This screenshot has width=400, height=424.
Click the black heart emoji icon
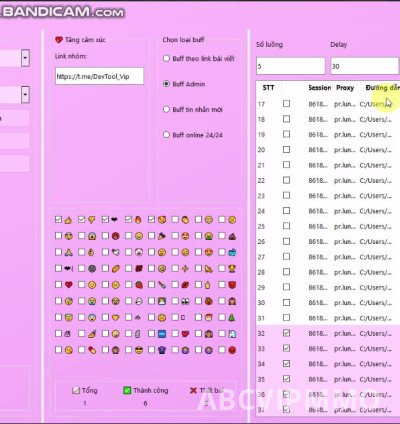pyautogui.click(x=114, y=220)
